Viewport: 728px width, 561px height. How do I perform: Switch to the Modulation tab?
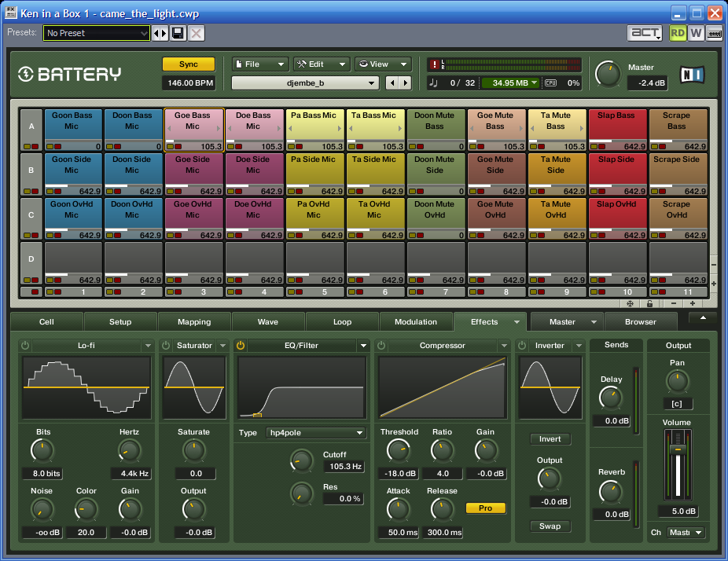click(416, 321)
